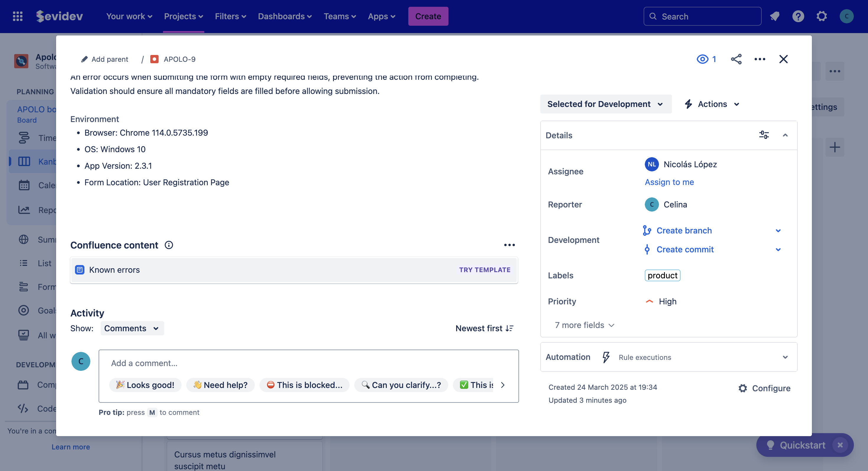Click the board more options ellipsis behind dialog

pos(835,71)
